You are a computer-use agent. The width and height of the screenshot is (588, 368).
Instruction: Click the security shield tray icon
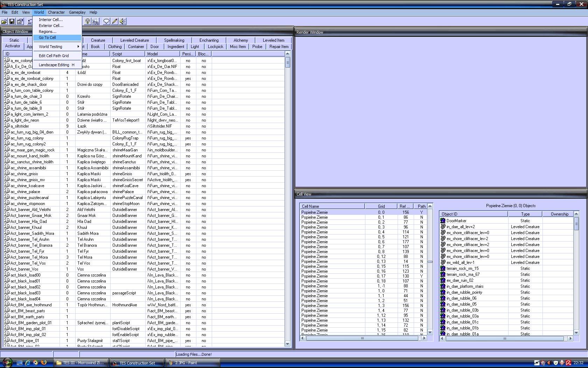point(555,363)
